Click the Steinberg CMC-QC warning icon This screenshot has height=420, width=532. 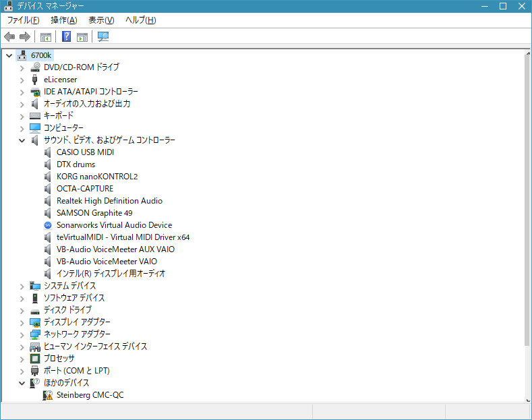pyautogui.click(x=48, y=395)
